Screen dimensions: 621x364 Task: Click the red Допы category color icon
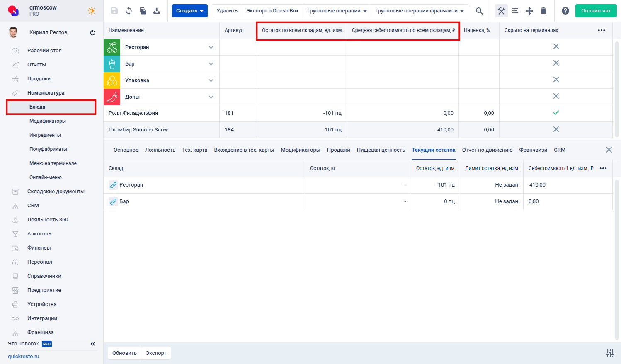[112, 97]
